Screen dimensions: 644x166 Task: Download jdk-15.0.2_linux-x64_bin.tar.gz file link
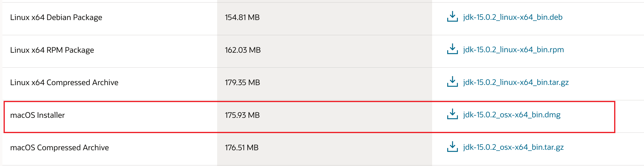[x=516, y=82]
